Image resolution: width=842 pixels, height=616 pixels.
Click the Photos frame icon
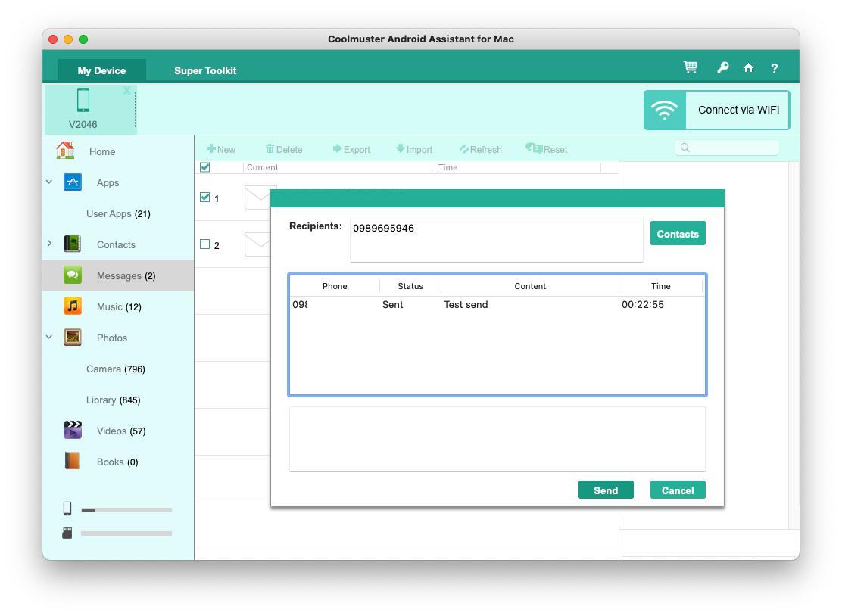[x=73, y=338]
